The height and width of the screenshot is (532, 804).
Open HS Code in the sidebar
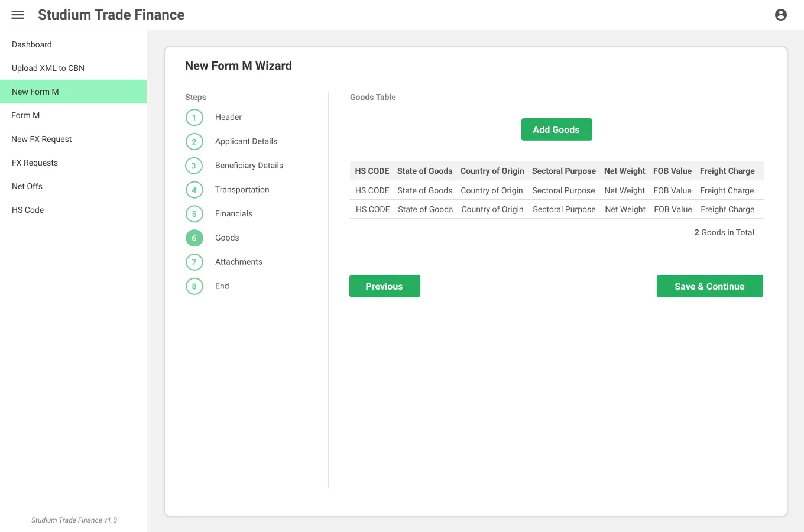[x=73, y=210]
